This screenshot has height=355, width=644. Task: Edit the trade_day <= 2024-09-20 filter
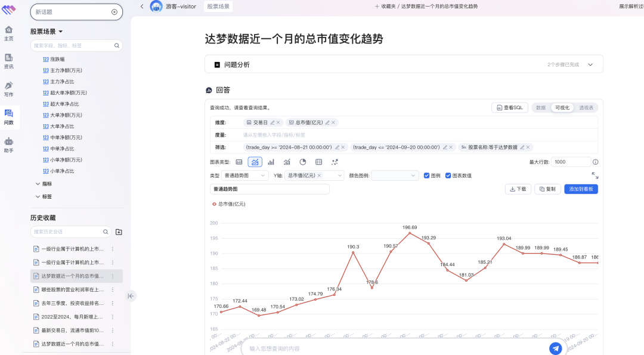pyautogui.click(x=445, y=147)
